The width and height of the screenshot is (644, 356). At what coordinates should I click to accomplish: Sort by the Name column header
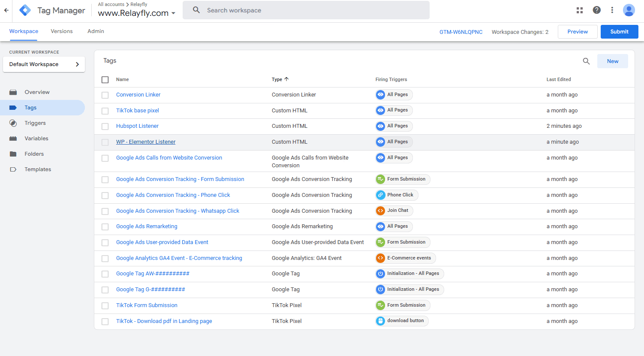[123, 79]
